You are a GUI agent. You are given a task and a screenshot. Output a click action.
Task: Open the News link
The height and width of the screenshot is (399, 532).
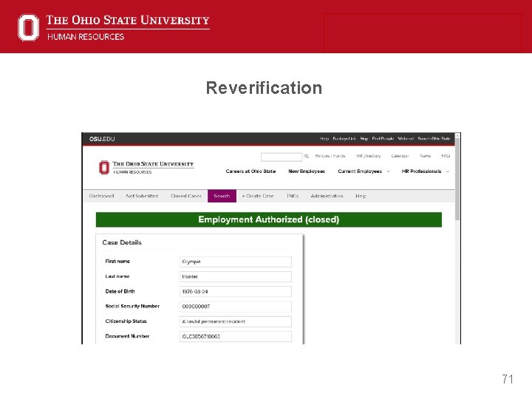(x=425, y=156)
